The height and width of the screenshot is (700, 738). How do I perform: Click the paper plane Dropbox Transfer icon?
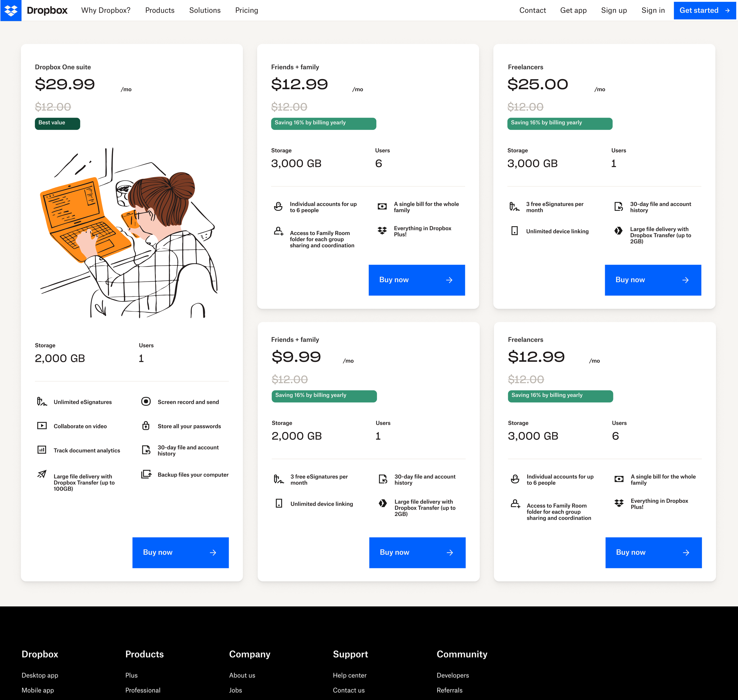tap(42, 474)
